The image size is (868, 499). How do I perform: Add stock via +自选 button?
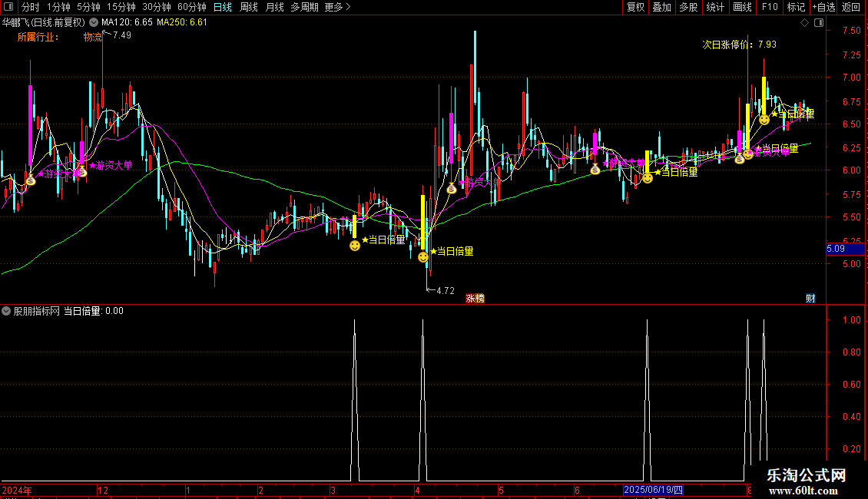click(x=823, y=7)
